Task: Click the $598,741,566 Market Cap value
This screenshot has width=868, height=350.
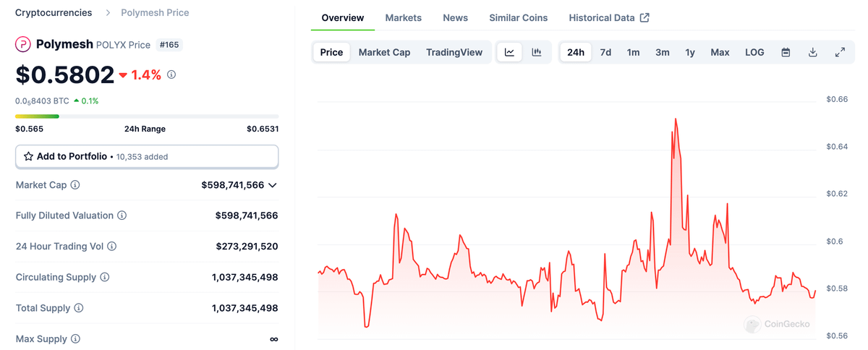Action: [233, 185]
